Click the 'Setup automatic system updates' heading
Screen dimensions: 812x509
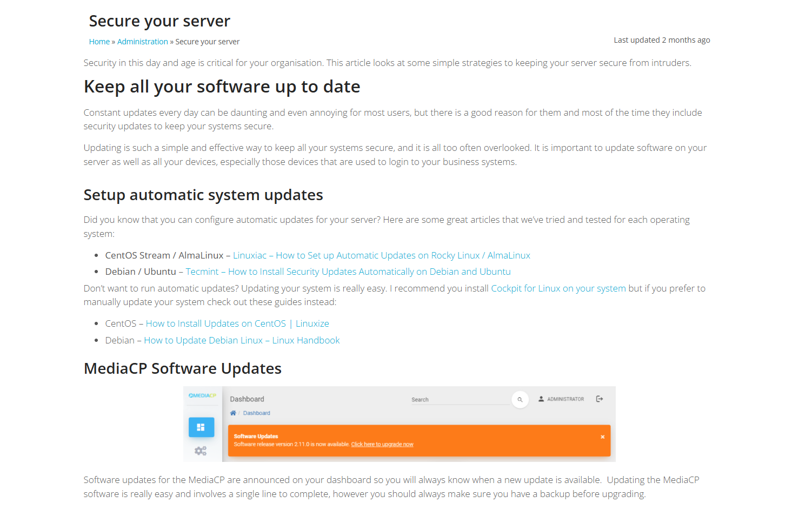coord(203,195)
